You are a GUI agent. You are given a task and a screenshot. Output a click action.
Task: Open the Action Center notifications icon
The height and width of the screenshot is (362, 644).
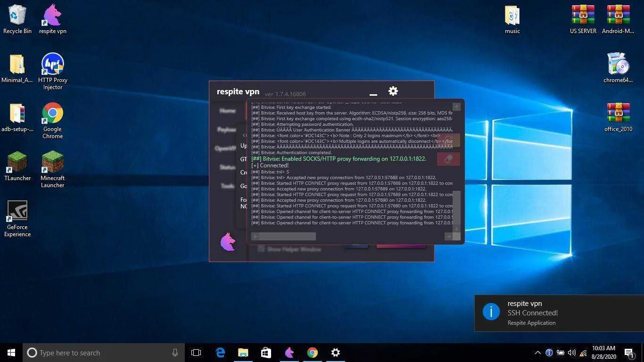coord(629,353)
